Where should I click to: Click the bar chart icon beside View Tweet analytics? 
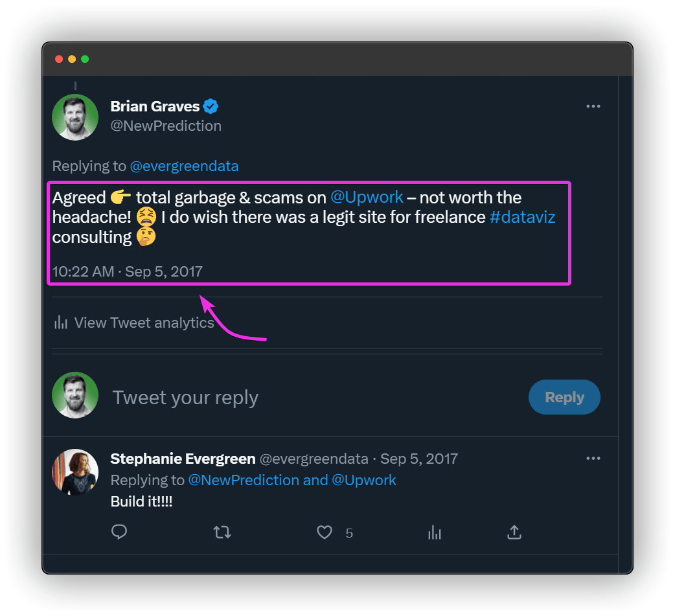tap(61, 323)
